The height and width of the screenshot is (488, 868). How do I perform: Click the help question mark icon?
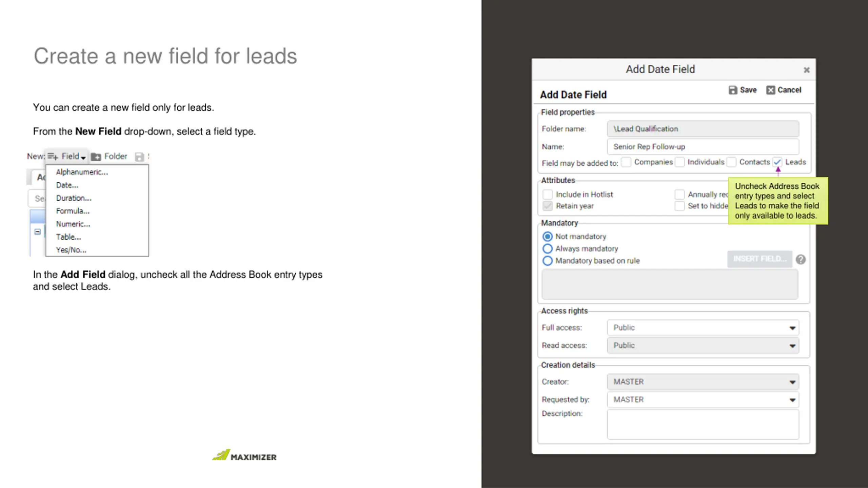coord(801,260)
